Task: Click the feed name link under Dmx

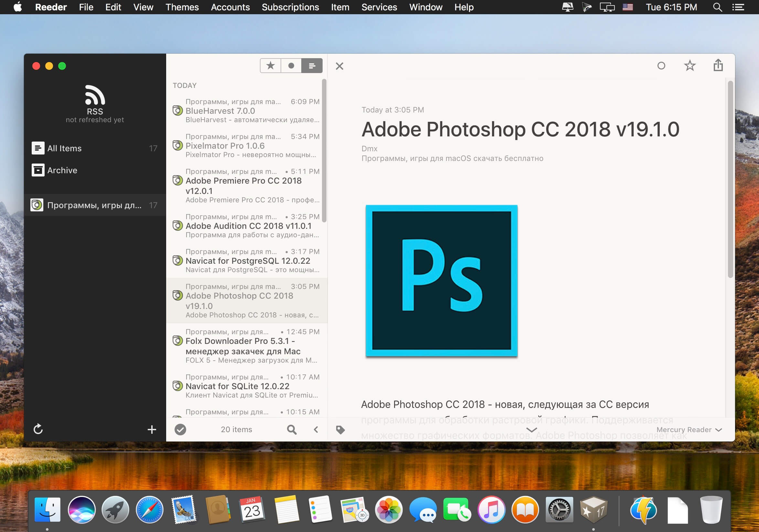Action: (x=452, y=158)
